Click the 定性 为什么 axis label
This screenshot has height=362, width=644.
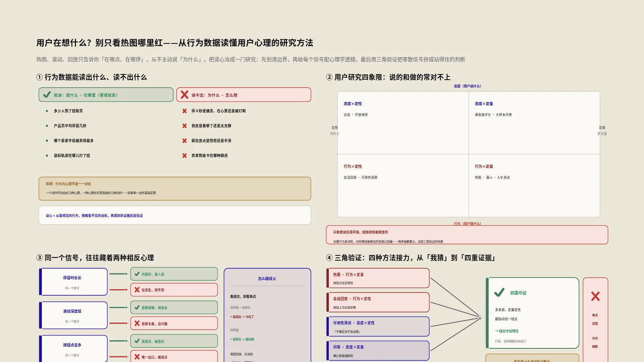[335, 130]
